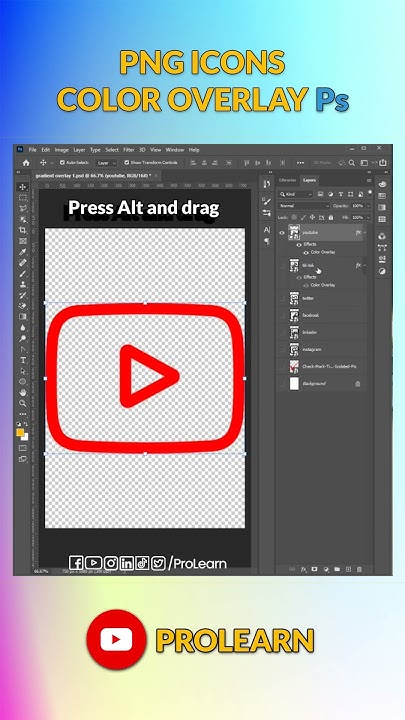Toggle youtube layer Effects visibility eye

pos(299,245)
